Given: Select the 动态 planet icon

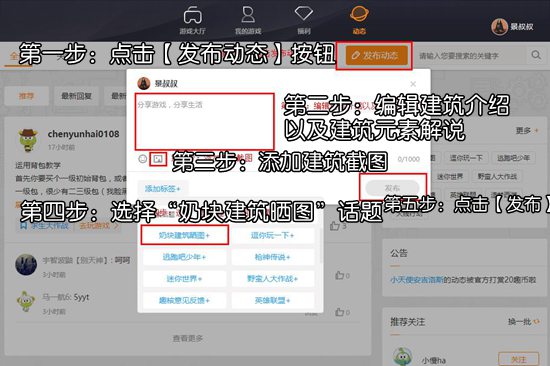Looking at the screenshot, I should tap(359, 15).
